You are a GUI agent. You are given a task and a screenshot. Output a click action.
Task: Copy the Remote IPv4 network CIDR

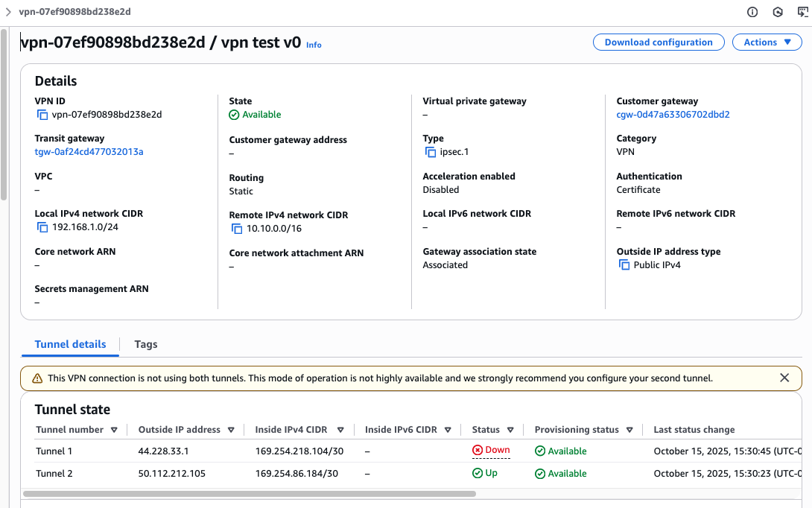click(237, 229)
